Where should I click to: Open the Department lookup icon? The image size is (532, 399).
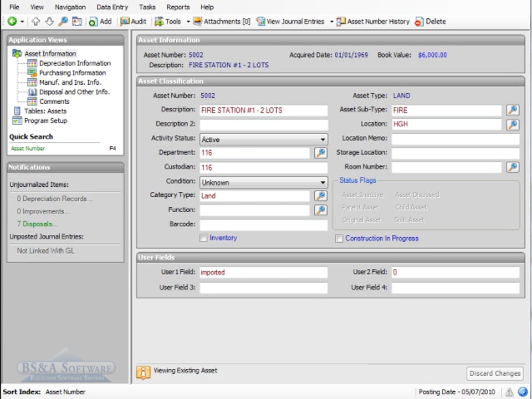[320, 153]
